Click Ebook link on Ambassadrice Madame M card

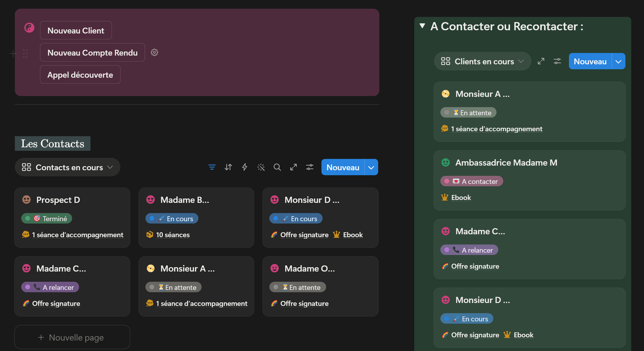tap(461, 198)
